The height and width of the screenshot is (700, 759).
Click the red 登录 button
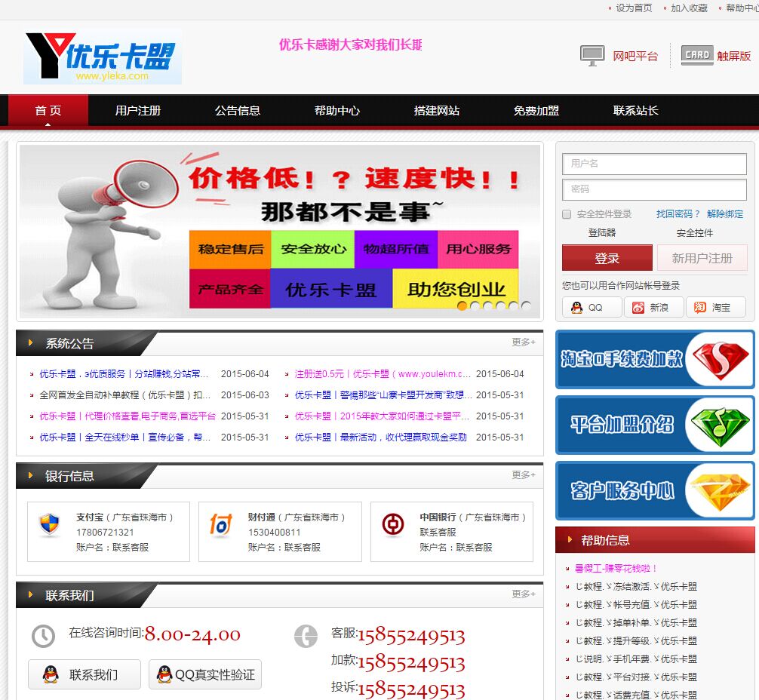coord(607,258)
